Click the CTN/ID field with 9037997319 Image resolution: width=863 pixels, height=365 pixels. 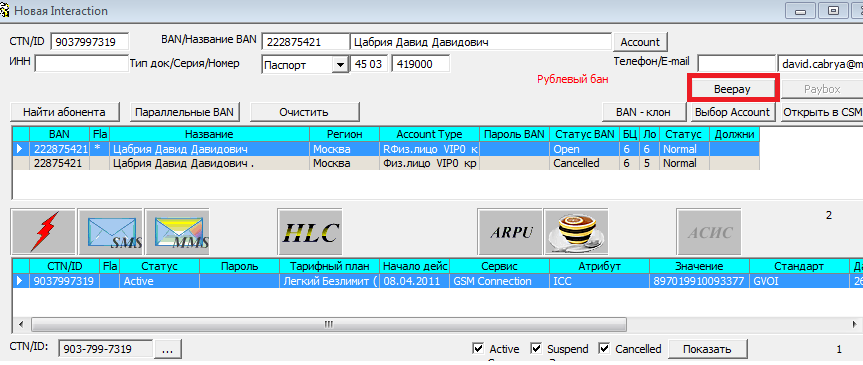pyautogui.click(x=90, y=42)
